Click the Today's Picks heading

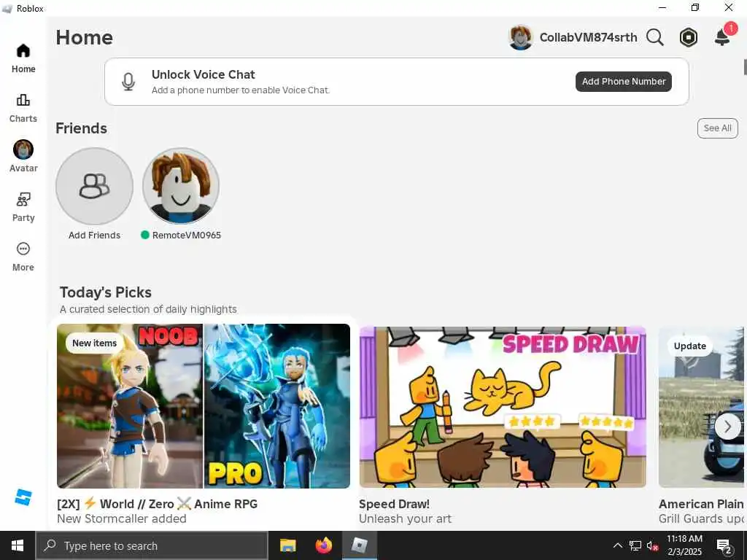coord(105,292)
